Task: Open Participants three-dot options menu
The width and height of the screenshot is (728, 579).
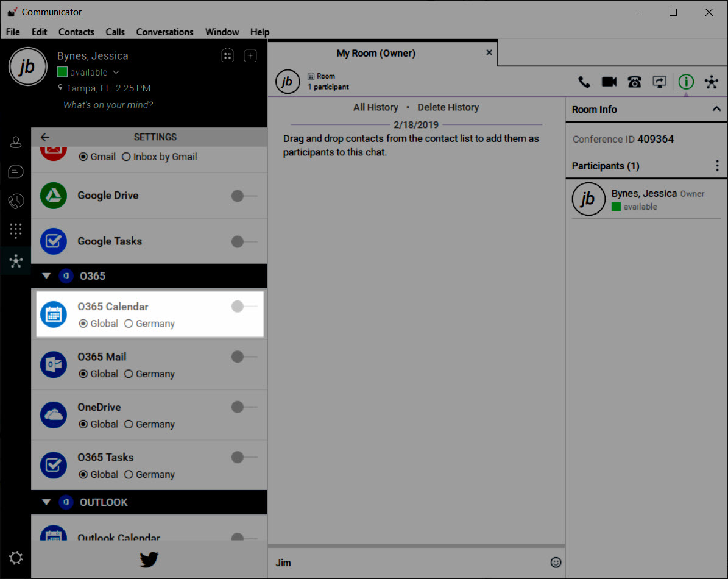Action: 717,166
